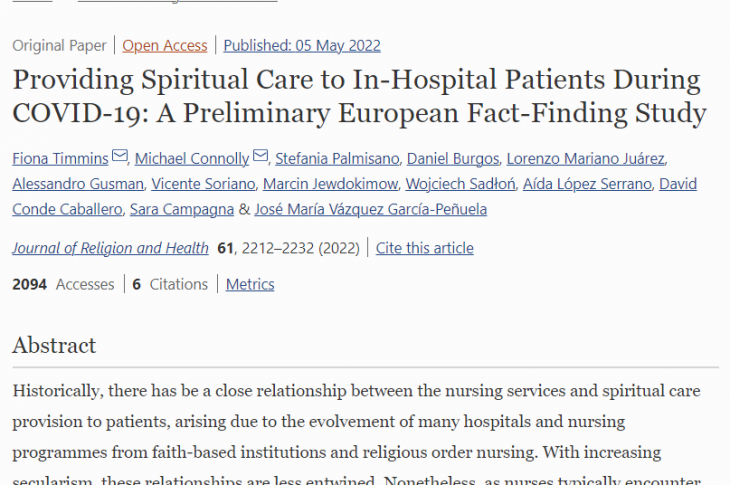Open Journal of Religion and Health link
This screenshot has width=730, height=485.
pyautogui.click(x=110, y=248)
